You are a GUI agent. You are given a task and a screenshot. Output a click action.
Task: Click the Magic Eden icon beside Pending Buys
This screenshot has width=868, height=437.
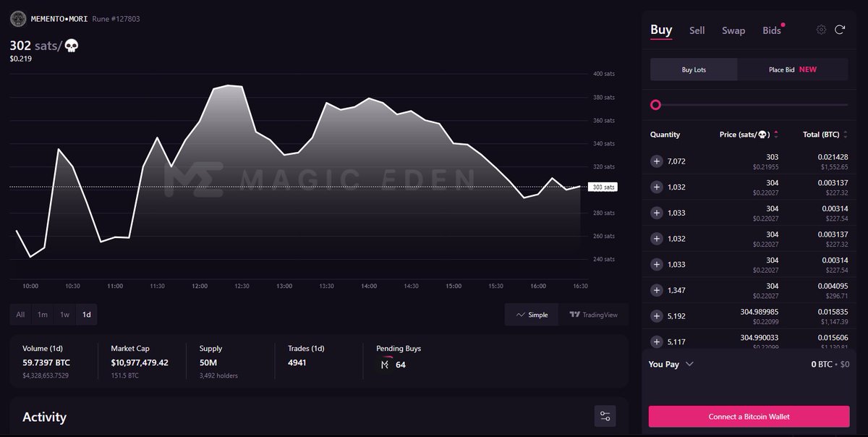point(385,364)
